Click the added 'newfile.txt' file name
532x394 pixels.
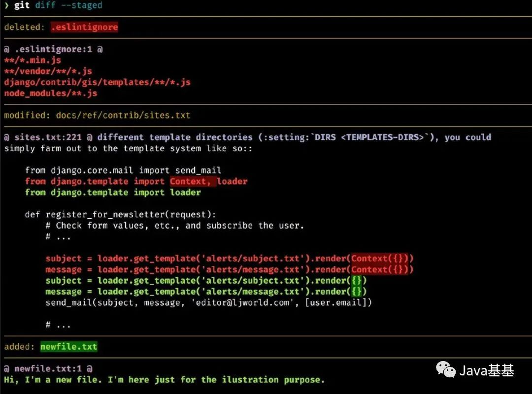(x=69, y=347)
